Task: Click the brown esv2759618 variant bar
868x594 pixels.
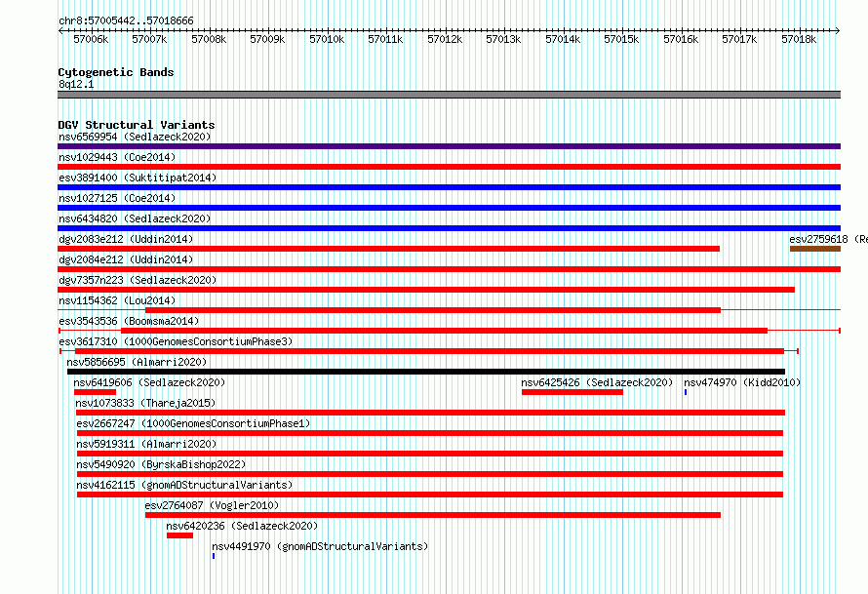Action: [815, 249]
